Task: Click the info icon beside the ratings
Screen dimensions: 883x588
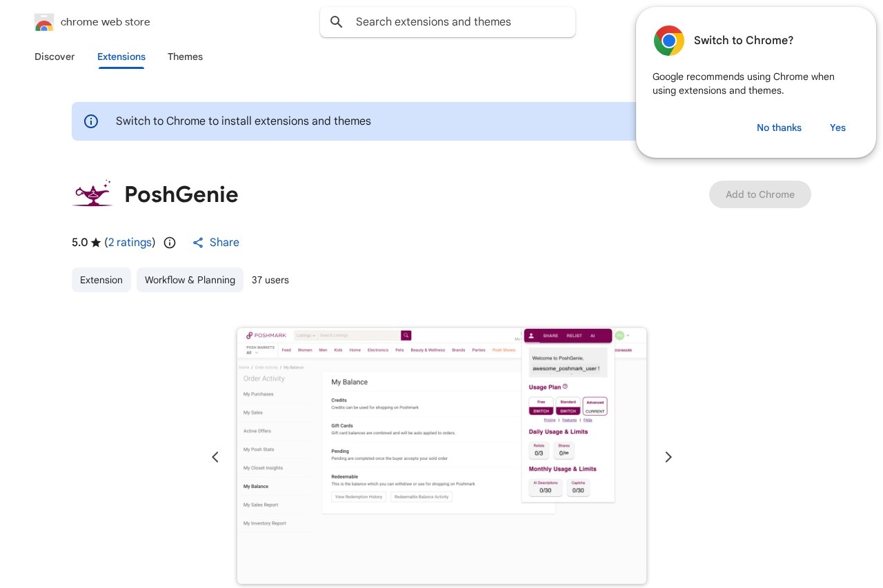Action: (170, 243)
